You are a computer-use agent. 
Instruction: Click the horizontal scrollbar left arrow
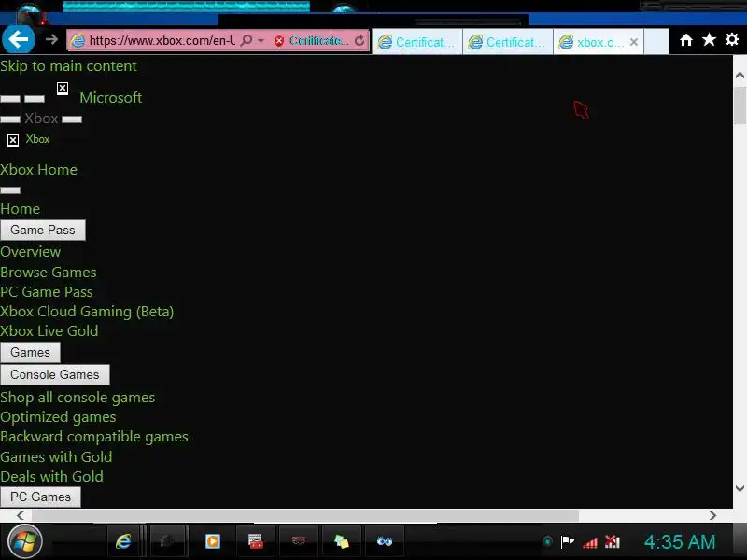20,515
